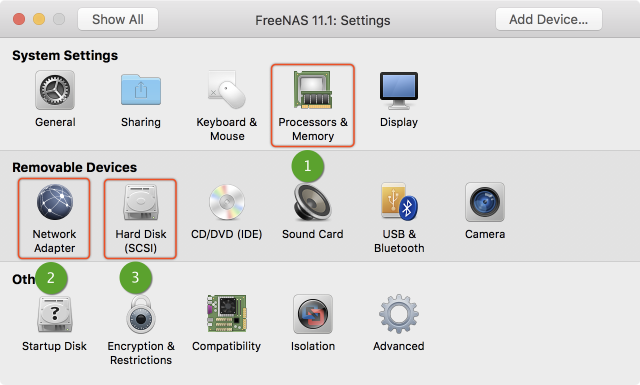The width and height of the screenshot is (640, 385).
Task: Open the General settings icon
Action: [55, 90]
